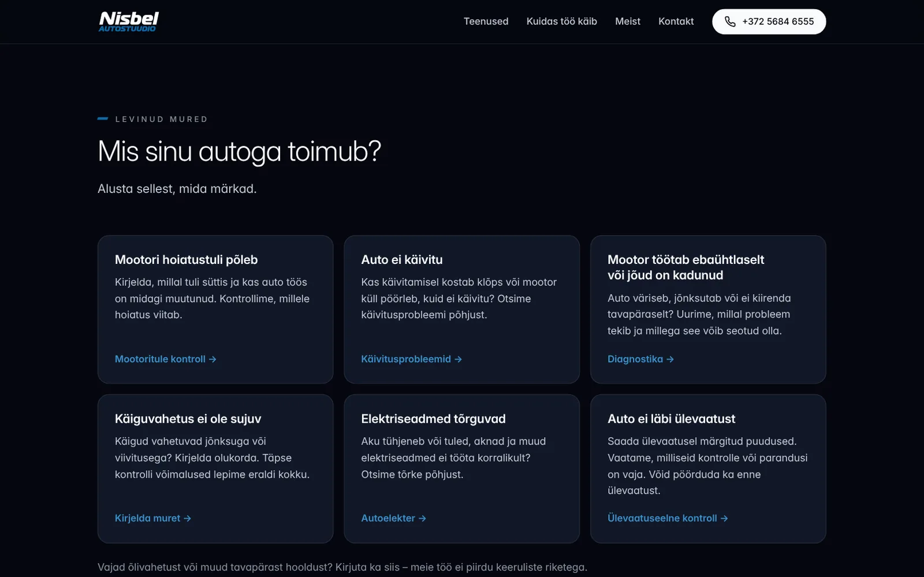Image resolution: width=924 pixels, height=577 pixels.
Task: Click the Kirjelda muret link
Action: click(152, 519)
